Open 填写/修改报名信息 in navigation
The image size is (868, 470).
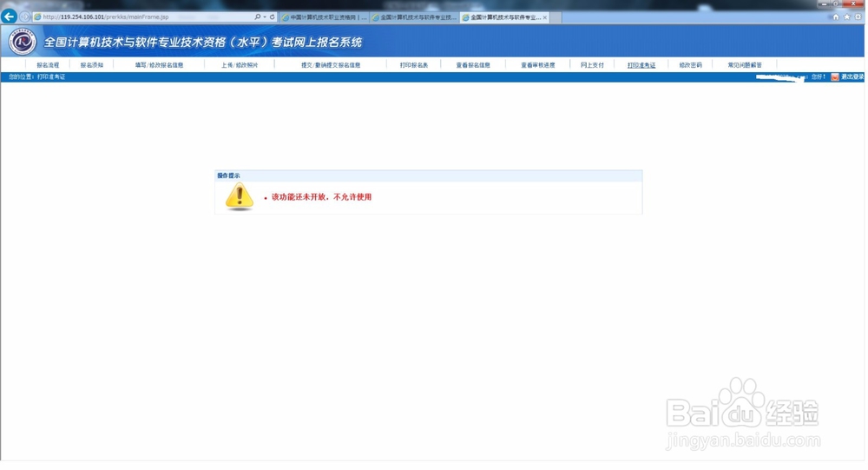[x=159, y=65]
